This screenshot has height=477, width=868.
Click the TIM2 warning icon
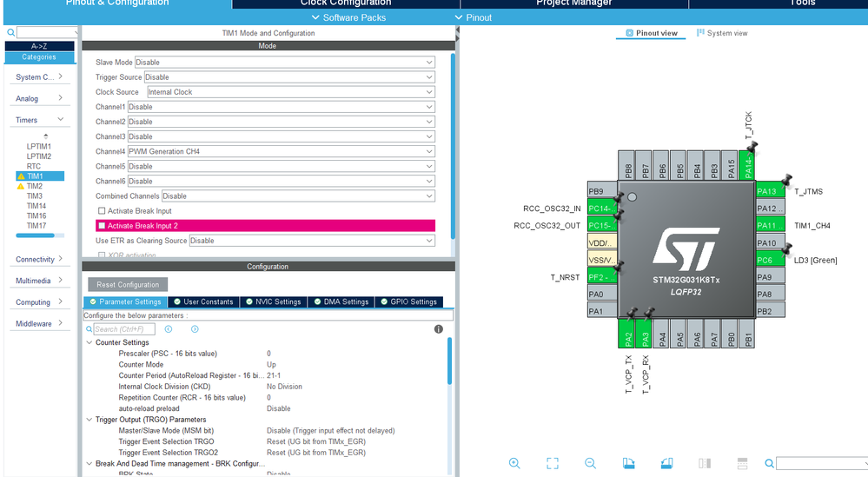click(x=21, y=187)
